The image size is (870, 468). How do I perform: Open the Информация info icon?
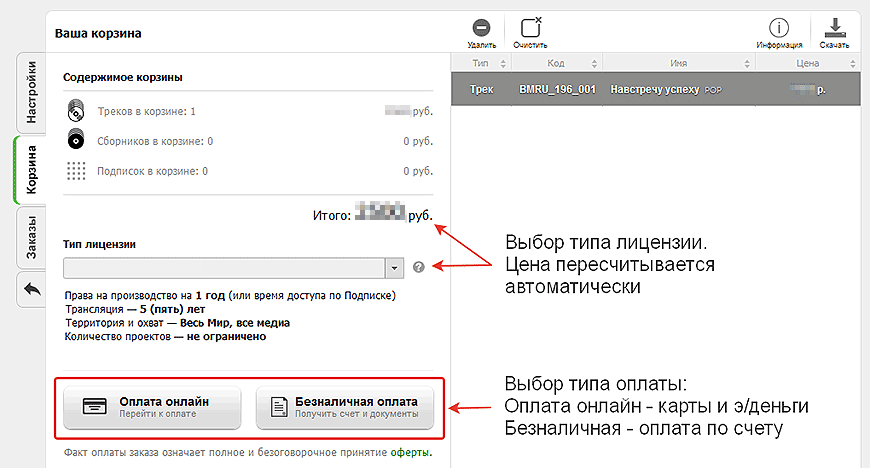coord(778,30)
